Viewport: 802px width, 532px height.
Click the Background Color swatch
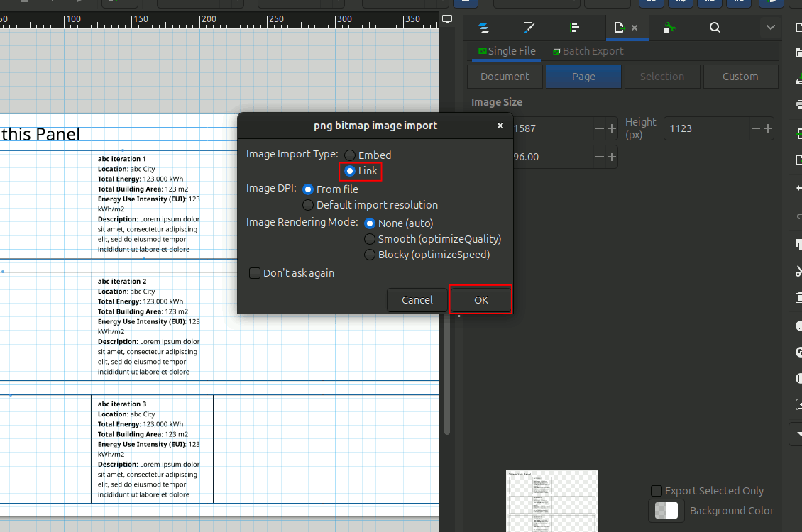(666, 511)
